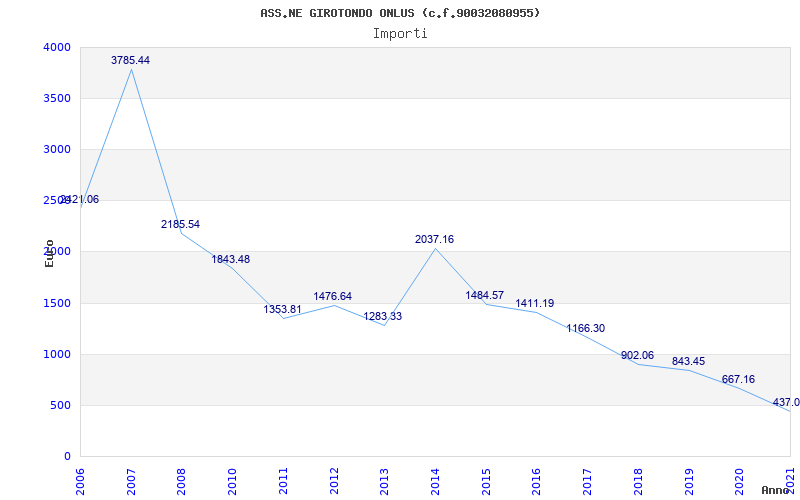
Task: Click the 2008 x-axis year label
Action: pyautogui.click(x=181, y=481)
